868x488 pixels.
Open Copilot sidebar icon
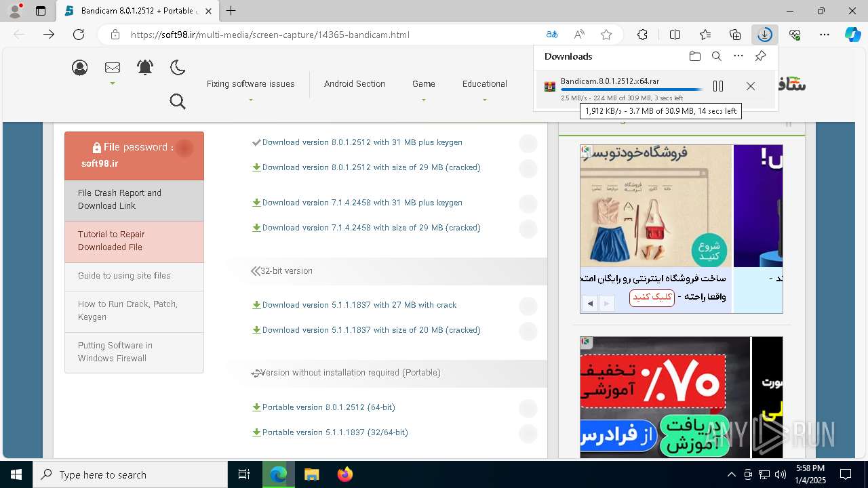pos(853,35)
